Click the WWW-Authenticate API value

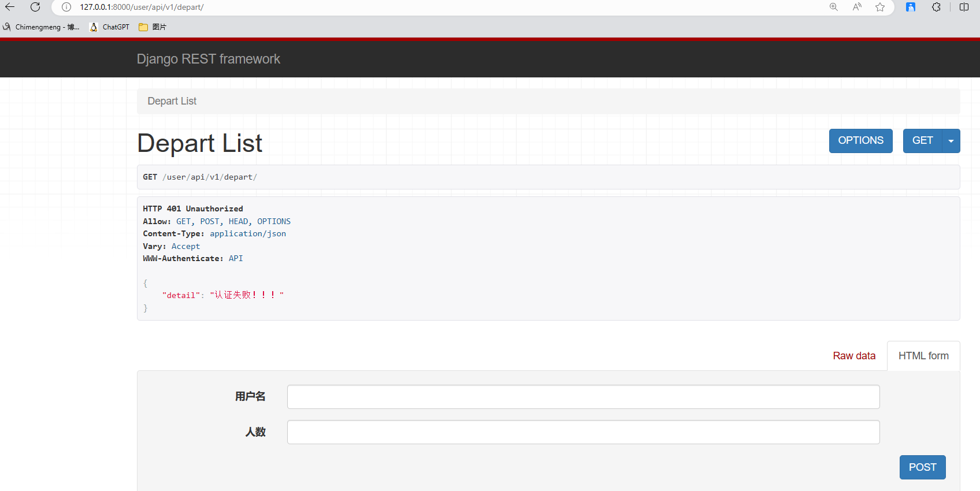click(x=236, y=258)
